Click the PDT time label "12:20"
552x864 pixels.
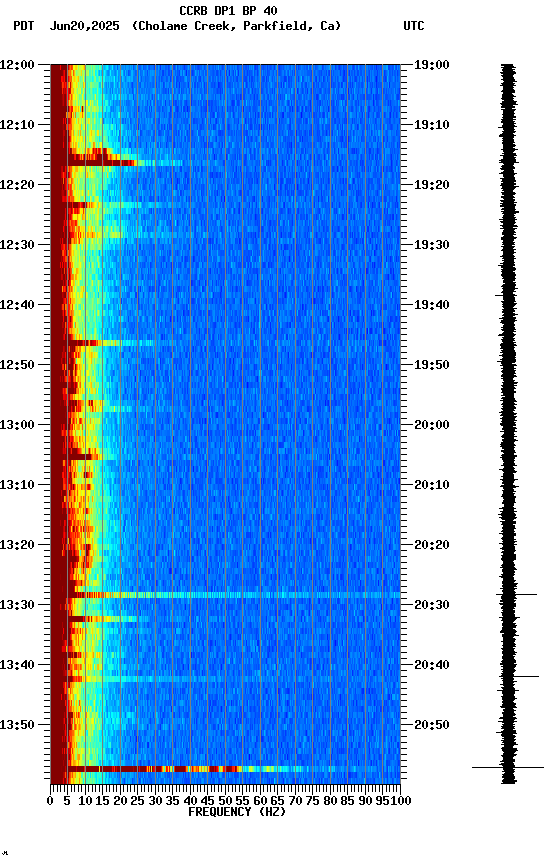tap(17, 185)
